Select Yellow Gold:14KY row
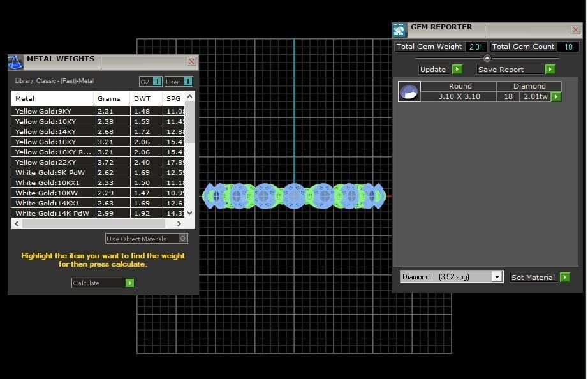Viewport: 588px width, 379px height. click(x=98, y=131)
